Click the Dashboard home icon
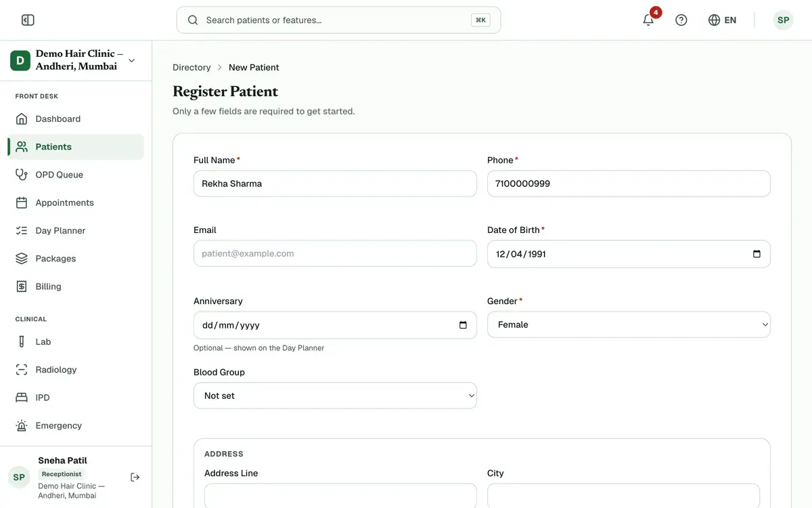Viewport: 812px width, 508px height. [22, 119]
